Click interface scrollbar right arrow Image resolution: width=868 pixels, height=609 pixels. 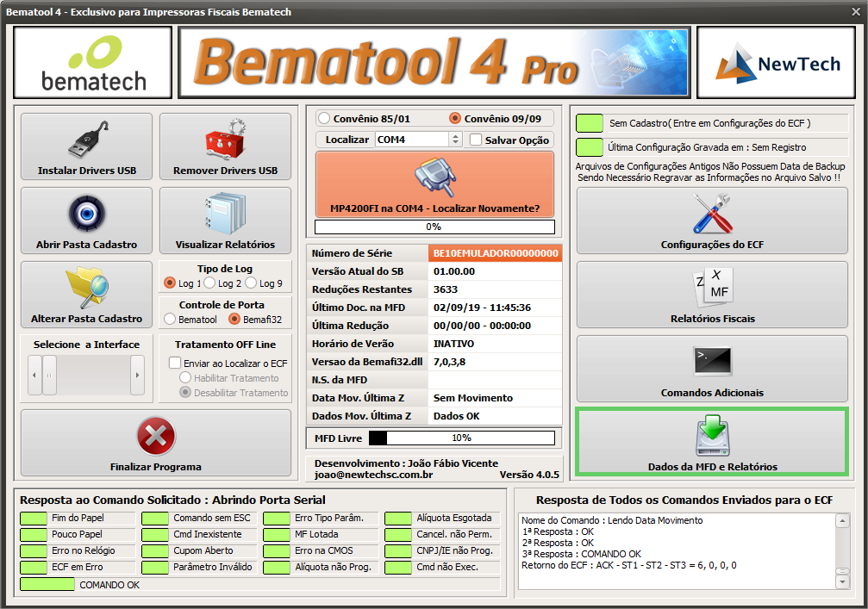(x=137, y=375)
